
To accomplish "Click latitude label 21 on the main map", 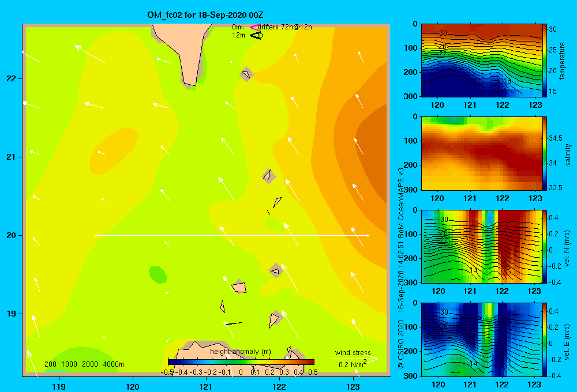I will point(12,157).
